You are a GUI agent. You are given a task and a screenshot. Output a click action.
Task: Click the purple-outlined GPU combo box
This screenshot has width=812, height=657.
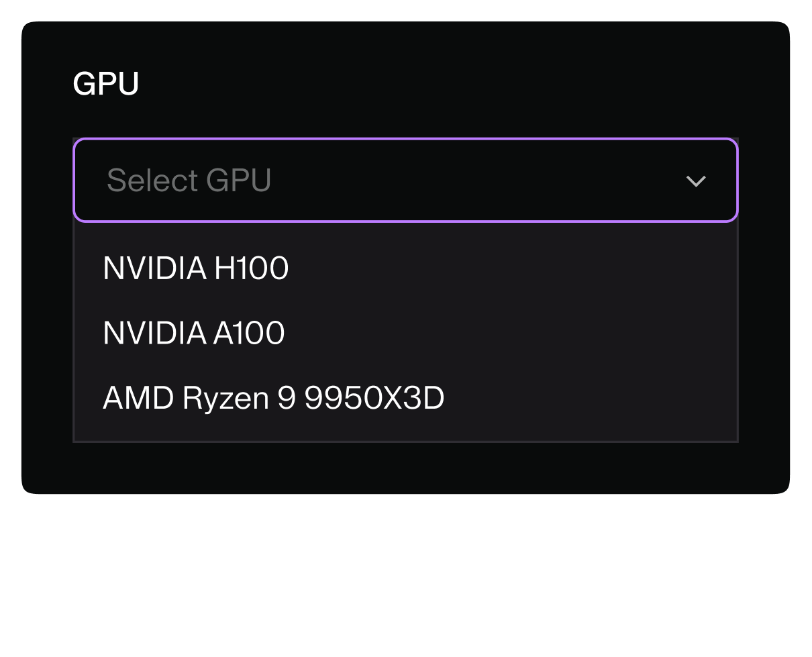coord(405,181)
